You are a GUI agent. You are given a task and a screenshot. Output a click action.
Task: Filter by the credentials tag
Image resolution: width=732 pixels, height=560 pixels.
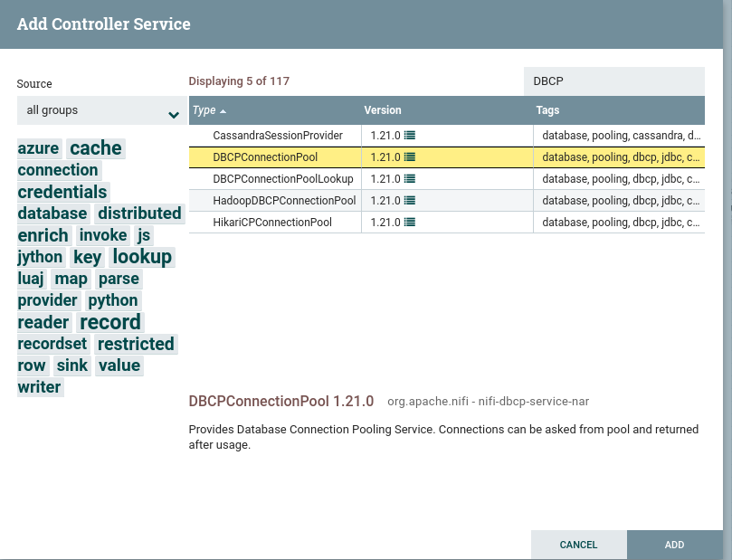62,192
